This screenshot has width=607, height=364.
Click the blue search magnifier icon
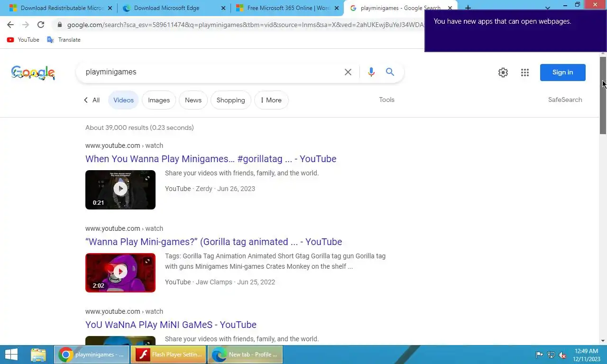click(390, 72)
